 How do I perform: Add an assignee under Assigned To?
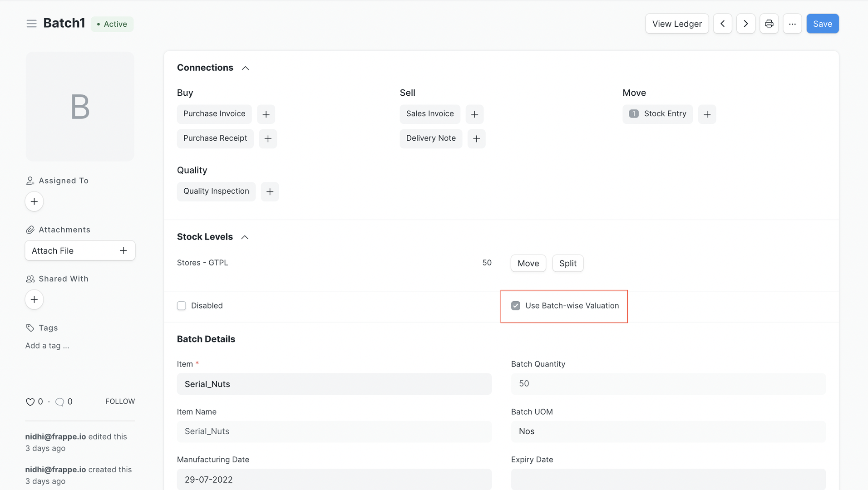(34, 201)
